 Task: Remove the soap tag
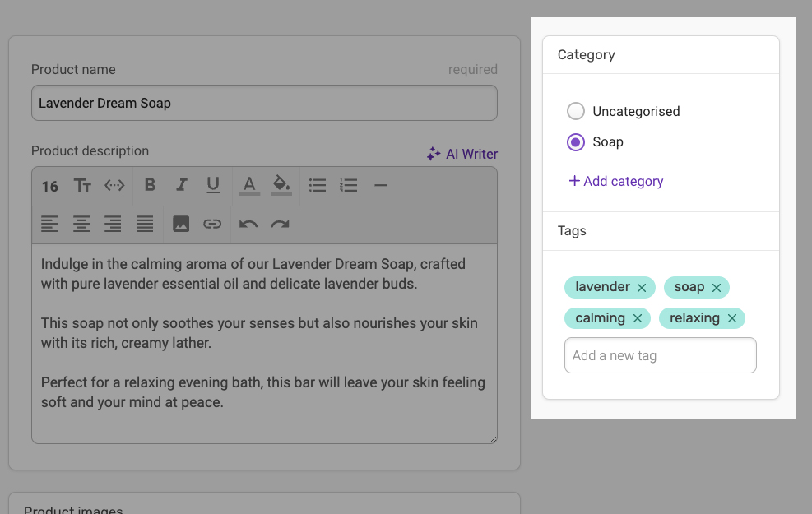(x=717, y=288)
